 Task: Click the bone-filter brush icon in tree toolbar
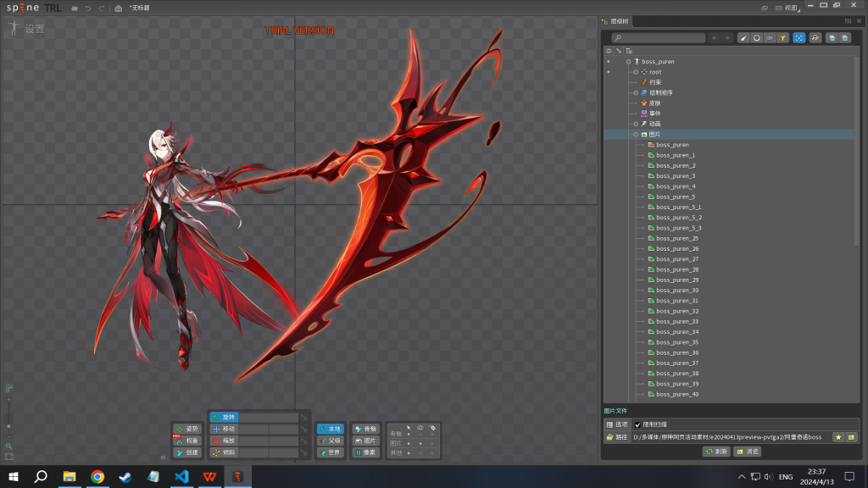[x=743, y=38]
